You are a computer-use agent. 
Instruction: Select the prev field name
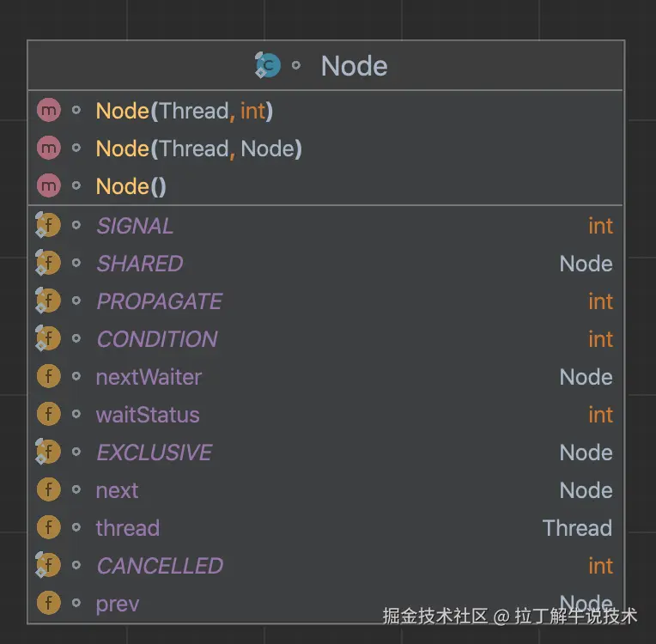point(118,604)
